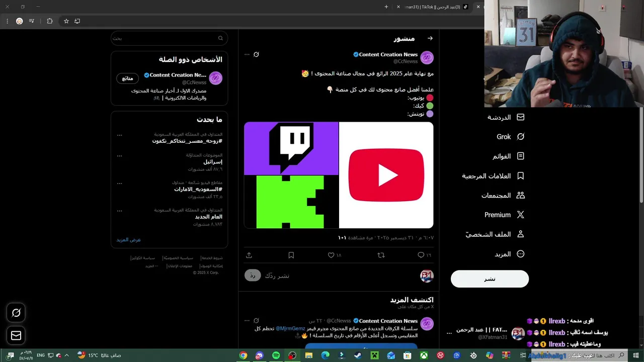Open the القوائم lists icon
This screenshot has width=644, height=362.
[521, 156]
